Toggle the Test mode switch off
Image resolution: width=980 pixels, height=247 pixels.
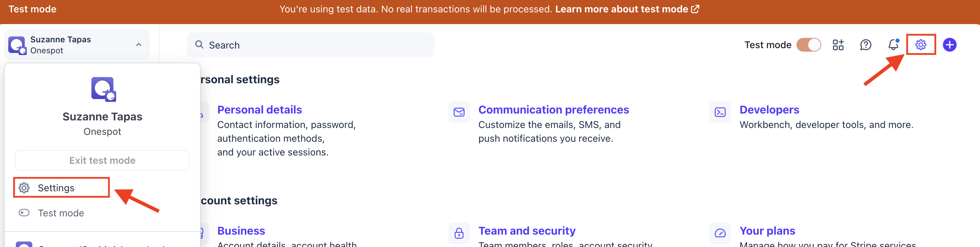[809, 45]
